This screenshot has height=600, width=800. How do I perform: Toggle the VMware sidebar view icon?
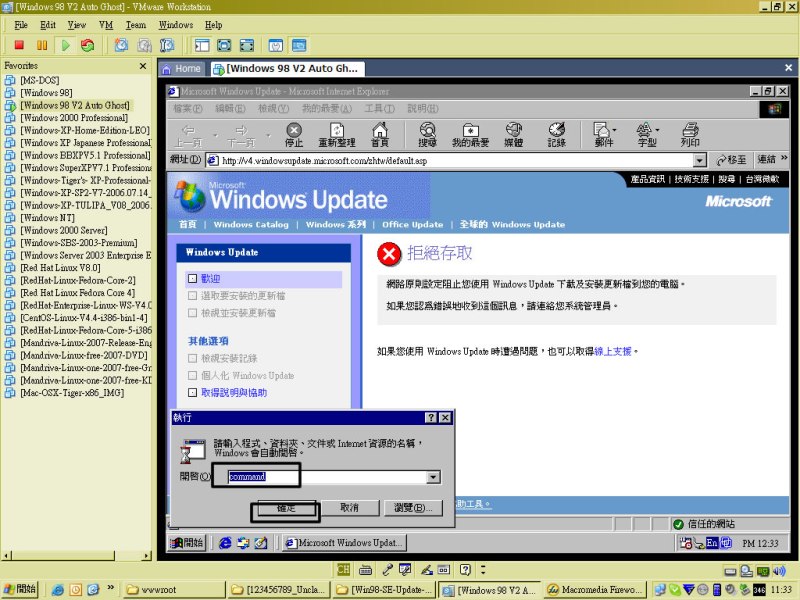[202, 45]
